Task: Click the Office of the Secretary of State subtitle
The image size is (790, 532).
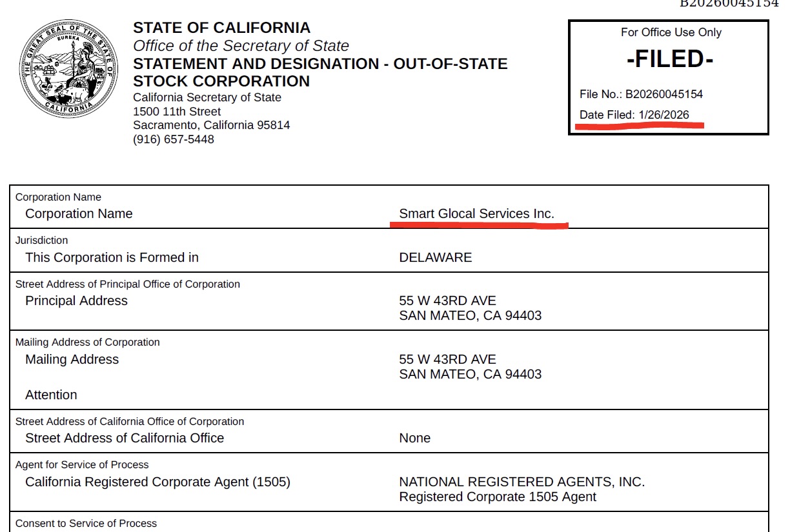Action: 241,46
